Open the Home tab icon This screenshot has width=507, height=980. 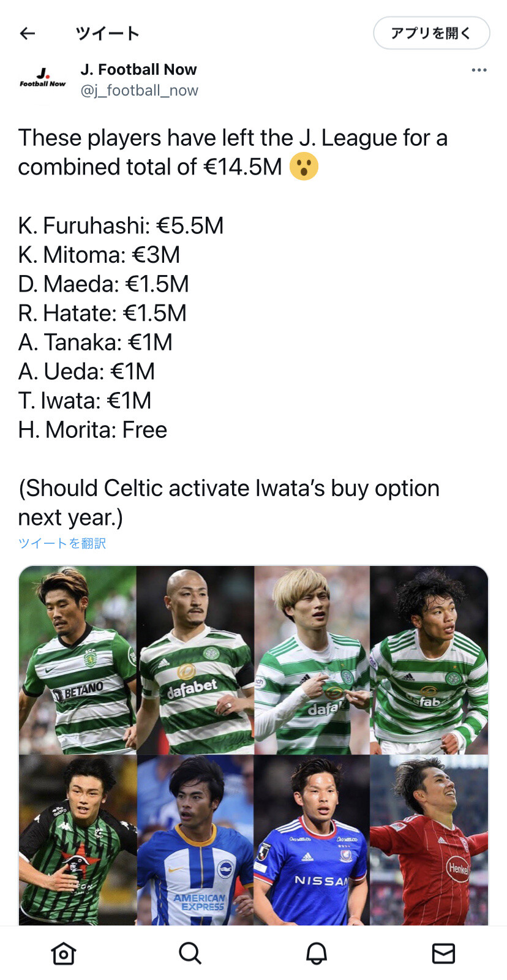click(x=64, y=953)
